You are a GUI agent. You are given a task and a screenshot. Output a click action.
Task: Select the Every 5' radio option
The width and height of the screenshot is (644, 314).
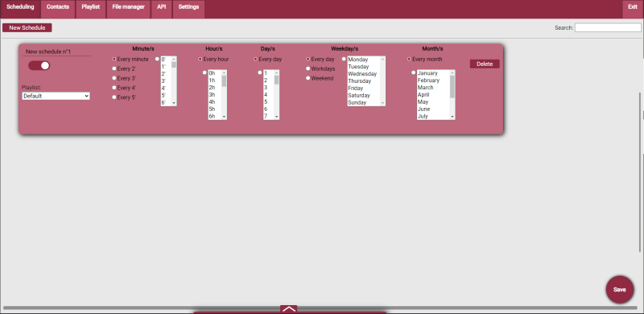point(114,97)
